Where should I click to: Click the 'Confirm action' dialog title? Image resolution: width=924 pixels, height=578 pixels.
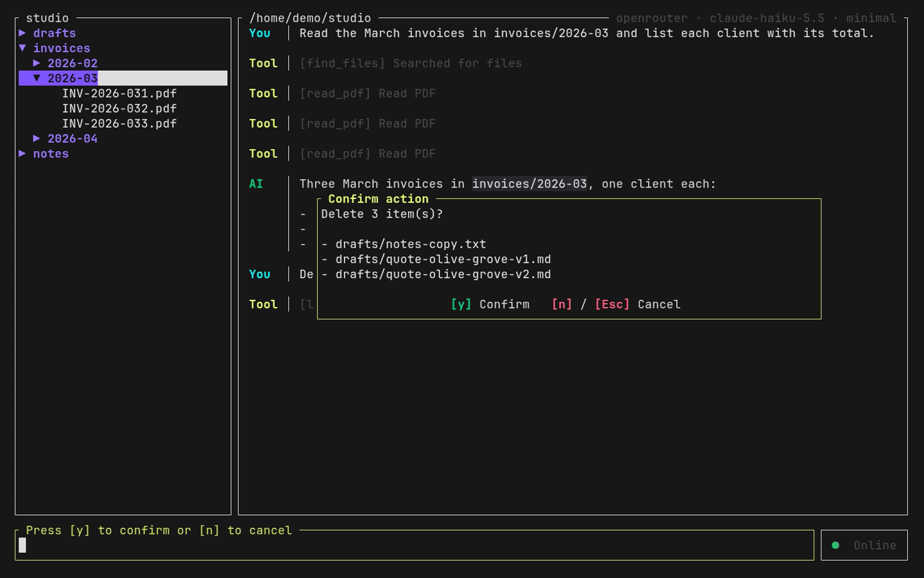378,199
